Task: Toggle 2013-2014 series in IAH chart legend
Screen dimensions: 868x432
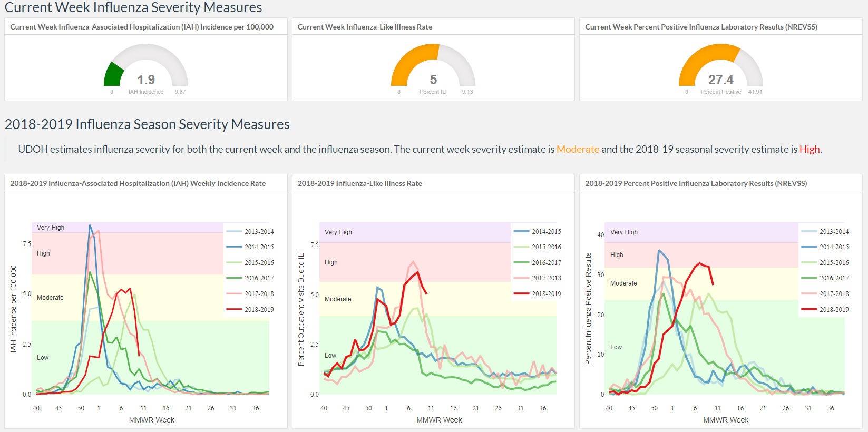Action: pyautogui.click(x=250, y=231)
